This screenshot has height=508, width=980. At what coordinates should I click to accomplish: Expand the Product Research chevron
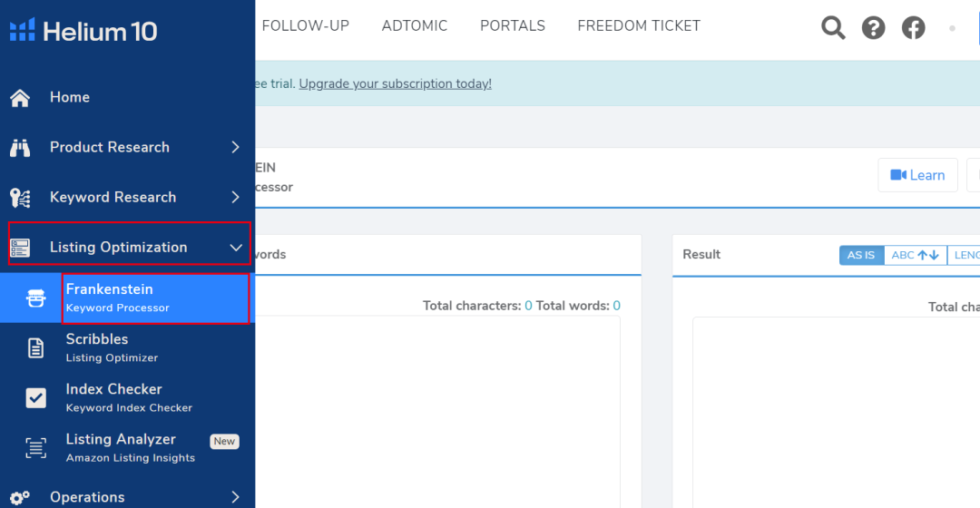[235, 148]
